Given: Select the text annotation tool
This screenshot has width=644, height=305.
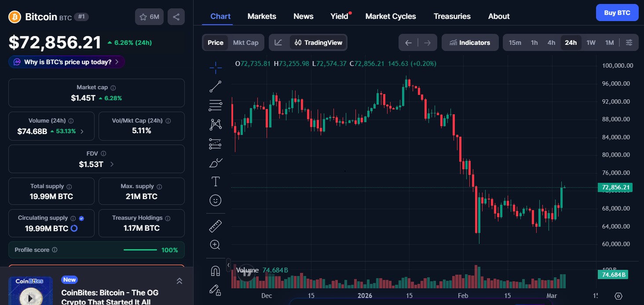Looking at the screenshot, I should tap(215, 181).
